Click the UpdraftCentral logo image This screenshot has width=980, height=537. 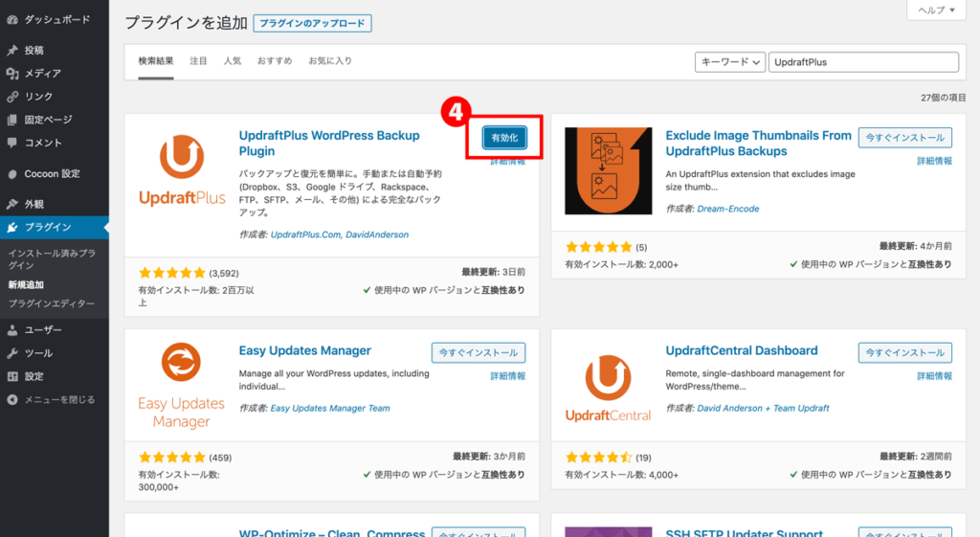click(x=608, y=388)
